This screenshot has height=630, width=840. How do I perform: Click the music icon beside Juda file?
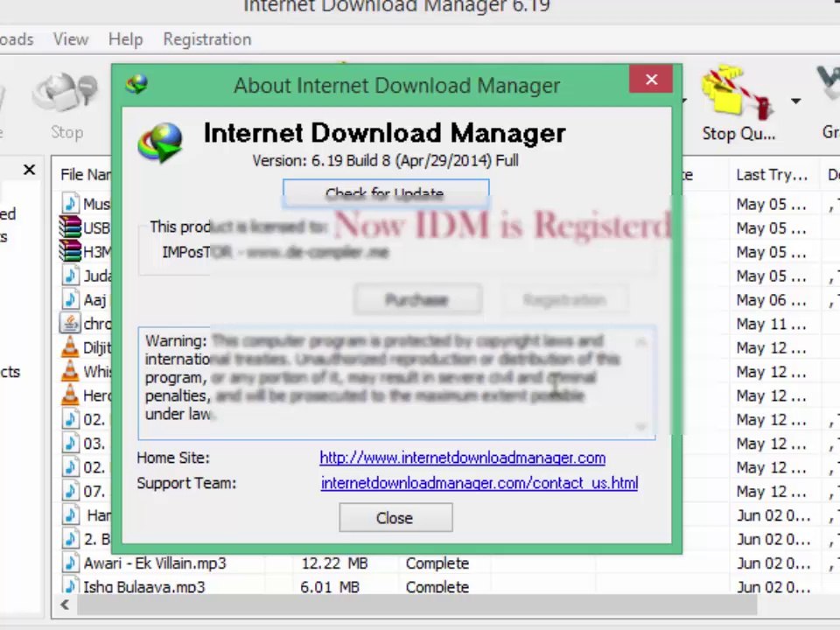pos(70,276)
